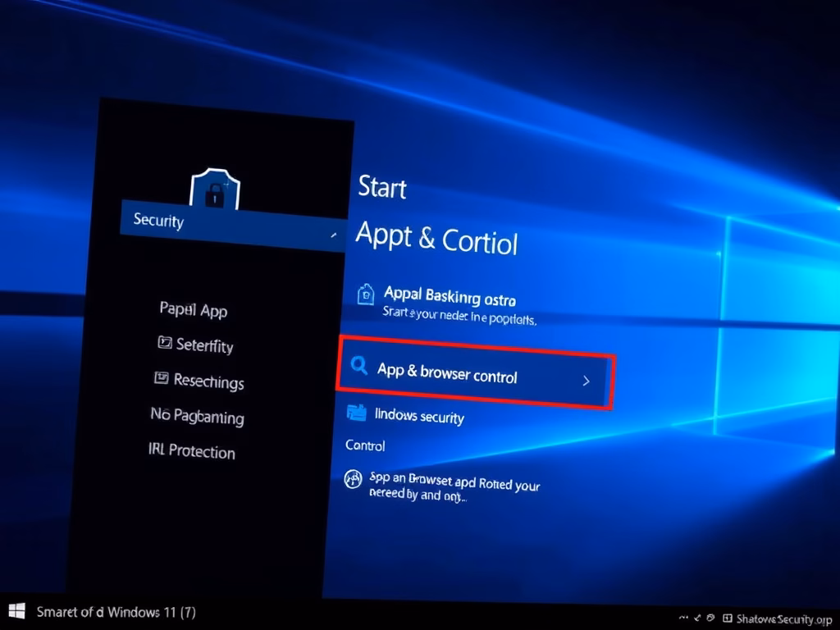Viewport: 840px width, 630px height.
Task: Select the Security header in the sidebar
Action: [234, 226]
